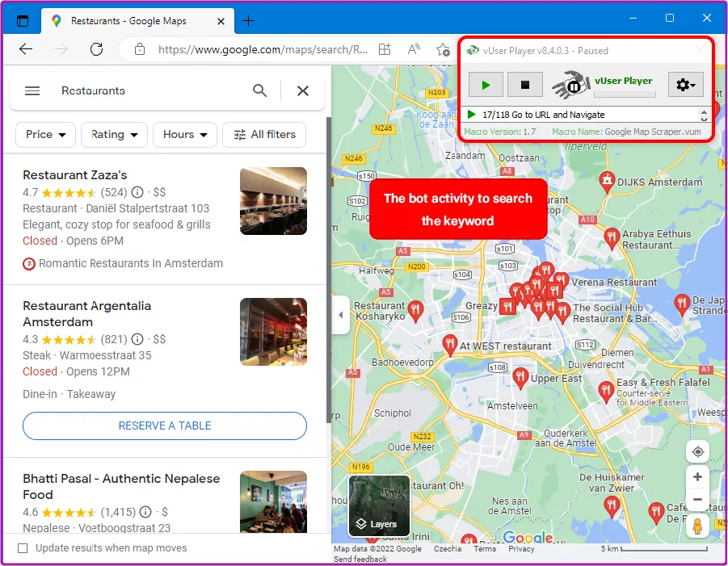Click Romantic Restaurants In Amsterdam text
The width and height of the screenshot is (728, 566).
pos(131,263)
